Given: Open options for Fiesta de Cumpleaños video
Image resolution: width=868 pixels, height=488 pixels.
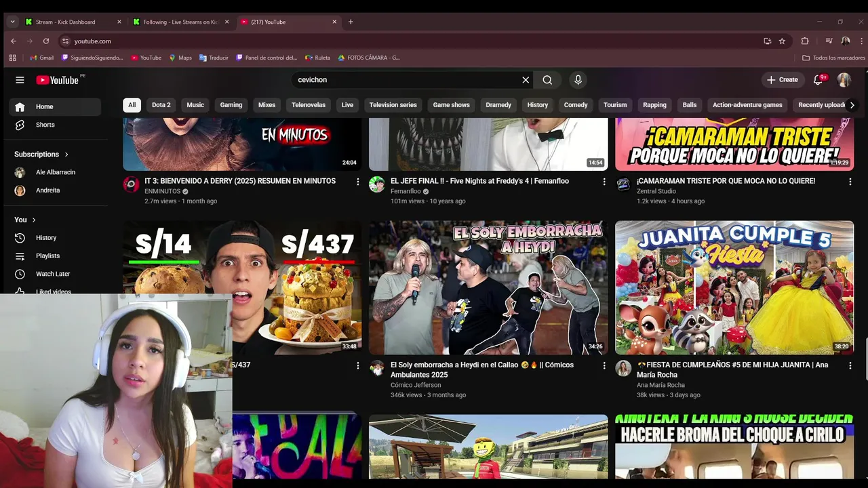Looking at the screenshot, I should point(850,365).
